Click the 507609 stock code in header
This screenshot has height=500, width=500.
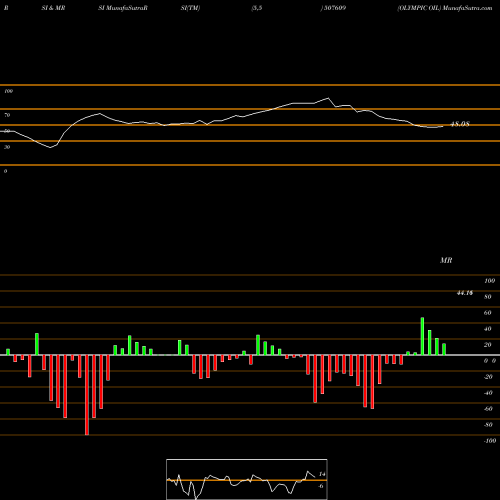(335, 8)
